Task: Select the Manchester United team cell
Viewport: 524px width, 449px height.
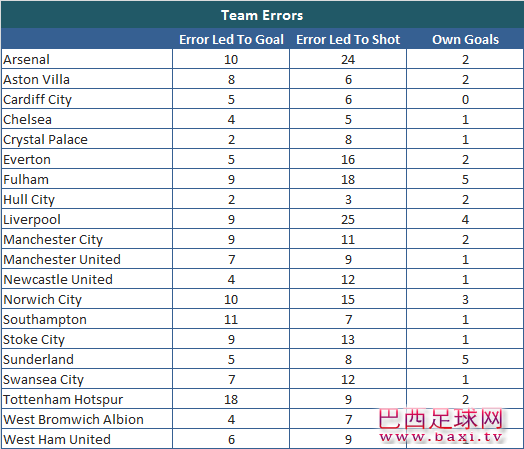Action: [87, 259]
